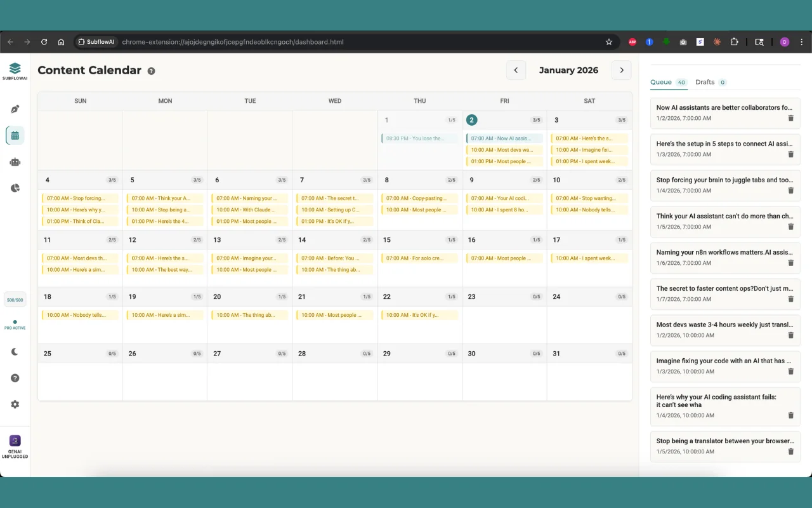Advance to next month with right chevron

coord(621,70)
